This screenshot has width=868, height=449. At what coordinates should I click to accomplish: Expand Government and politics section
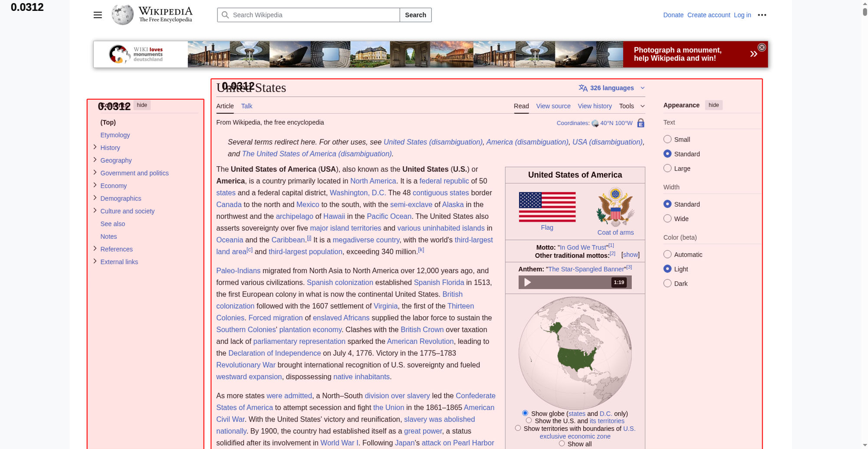pos(95,172)
